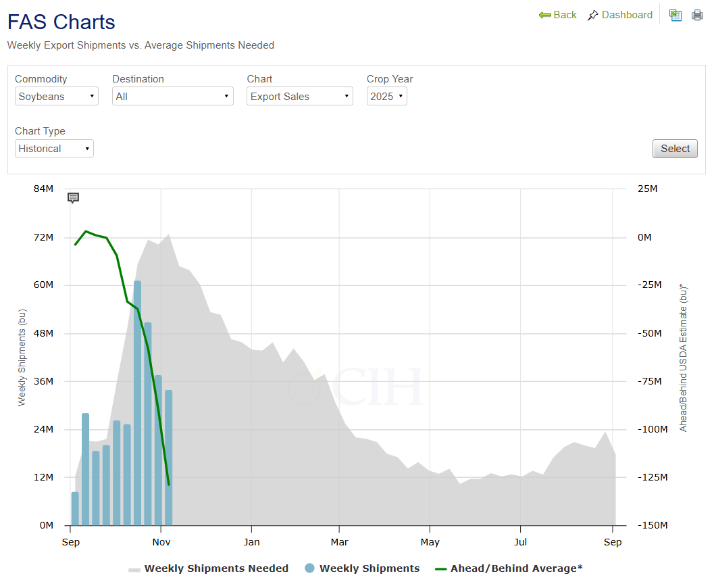The height and width of the screenshot is (588, 714).
Task: Click the last blue bar after November
Action: click(x=169, y=460)
